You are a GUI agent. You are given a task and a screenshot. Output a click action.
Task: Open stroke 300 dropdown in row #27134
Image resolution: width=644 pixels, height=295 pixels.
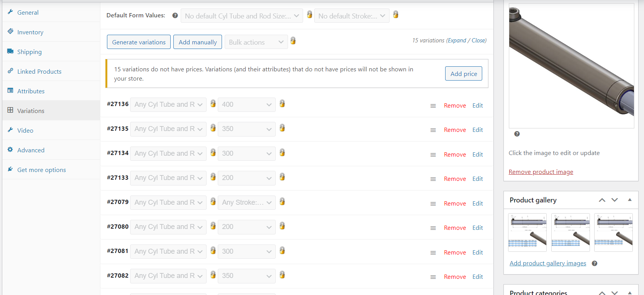point(247,153)
